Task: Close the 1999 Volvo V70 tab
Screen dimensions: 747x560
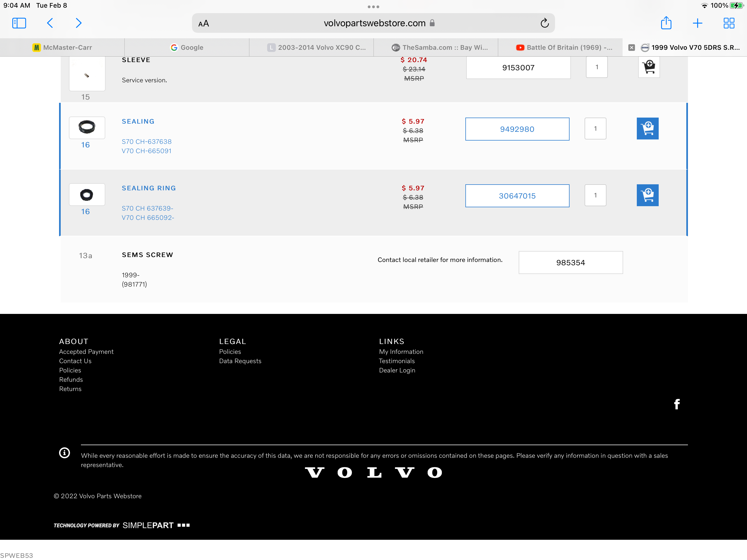Action: click(x=631, y=48)
